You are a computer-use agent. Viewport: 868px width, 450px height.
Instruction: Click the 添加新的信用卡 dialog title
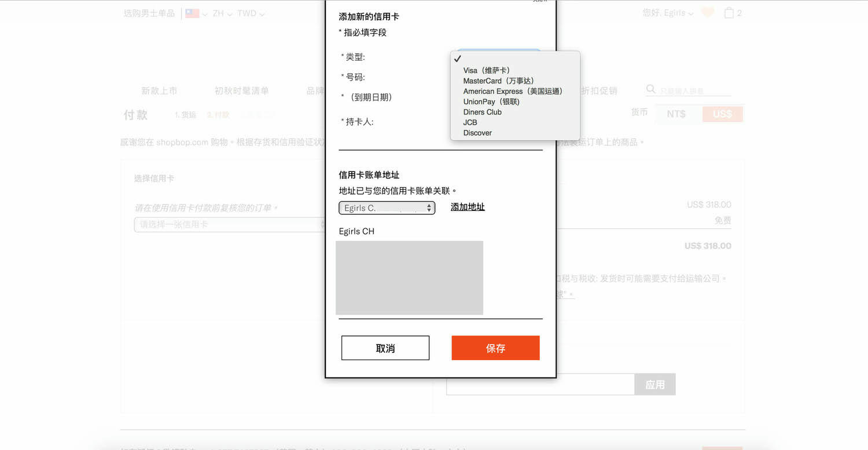click(369, 17)
